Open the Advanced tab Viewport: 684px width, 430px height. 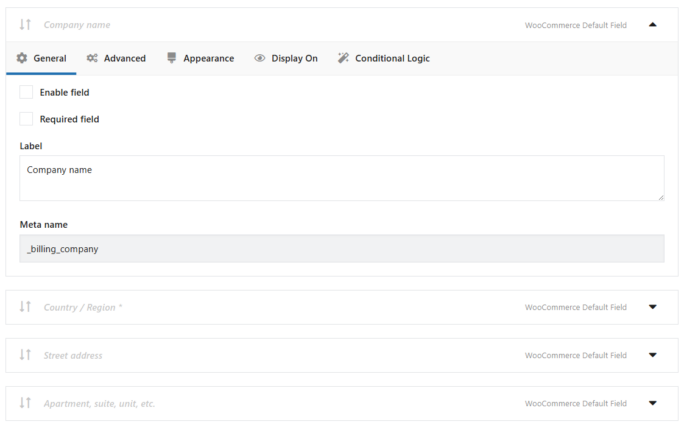tap(116, 58)
